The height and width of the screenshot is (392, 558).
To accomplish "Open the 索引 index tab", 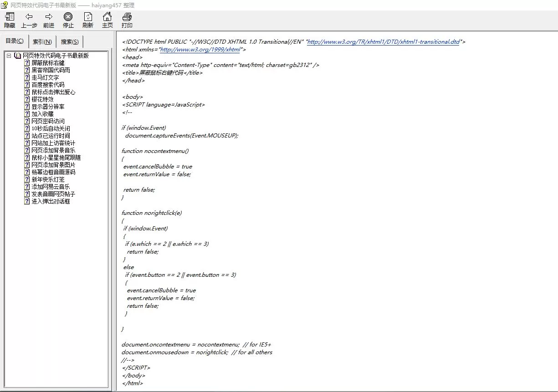I will [x=42, y=42].
